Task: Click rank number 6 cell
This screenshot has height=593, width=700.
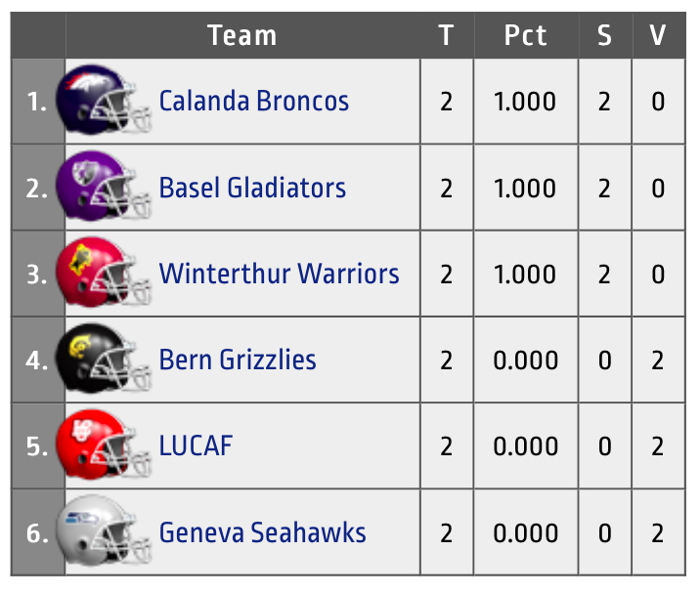Action: [38, 532]
